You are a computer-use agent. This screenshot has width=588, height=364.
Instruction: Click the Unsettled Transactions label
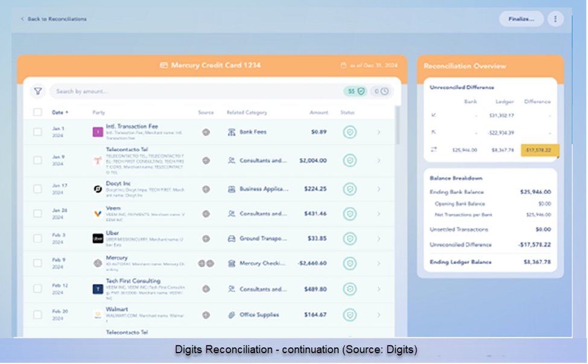coord(458,230)
